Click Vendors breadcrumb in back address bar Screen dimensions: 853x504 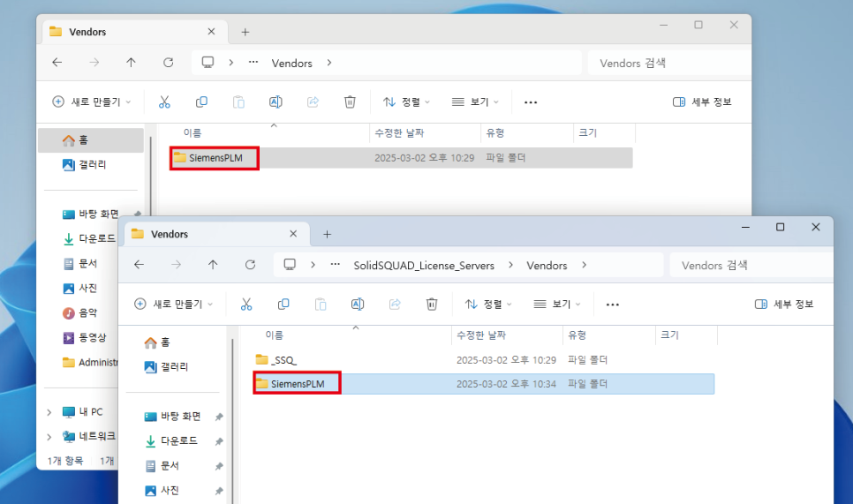click(292, 63)
